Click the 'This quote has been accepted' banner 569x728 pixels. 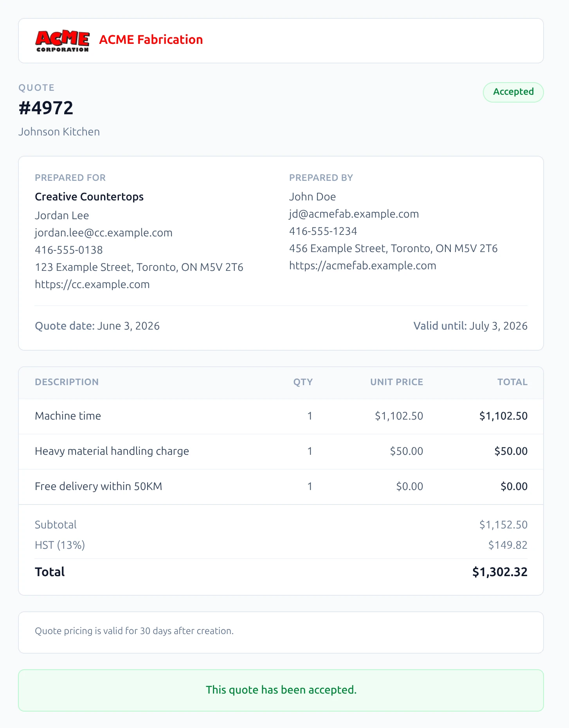click(x=281, y=690)
